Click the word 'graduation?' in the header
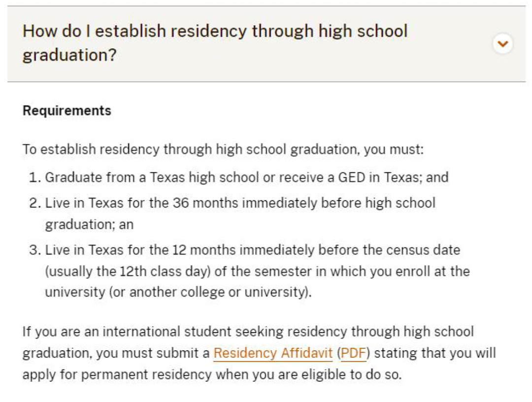Viewport: 532px width, 402px height. click(69, 55)
